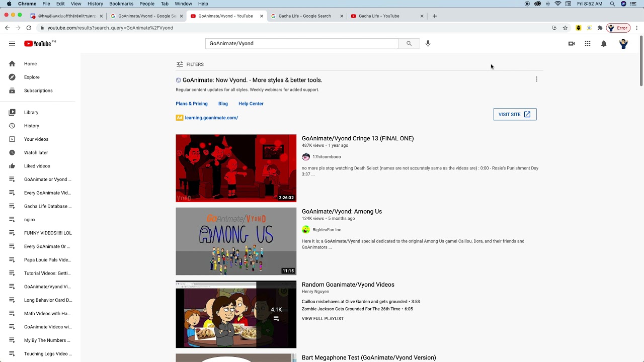The image size is (644, 362).
Task: Click the Cringe 13 video thumbnail
Action: (236, 168)
